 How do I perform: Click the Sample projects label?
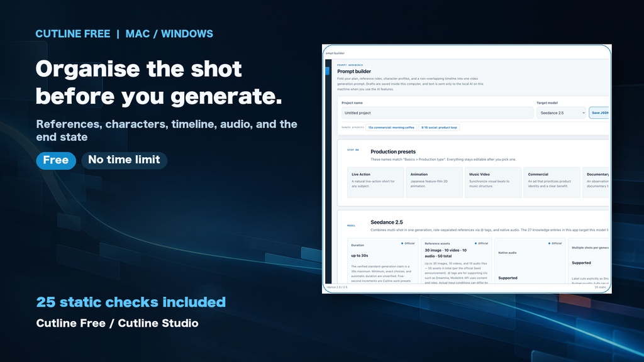[353, 127]
